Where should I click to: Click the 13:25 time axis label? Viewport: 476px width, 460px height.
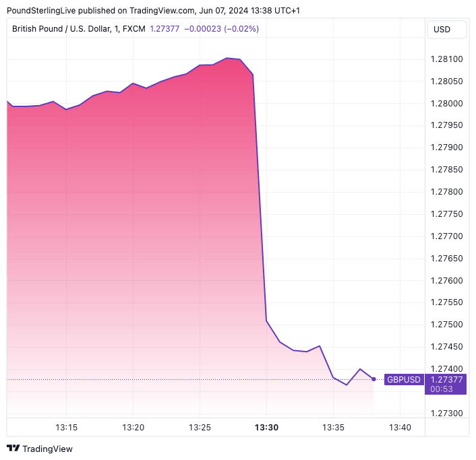(200, 427)
